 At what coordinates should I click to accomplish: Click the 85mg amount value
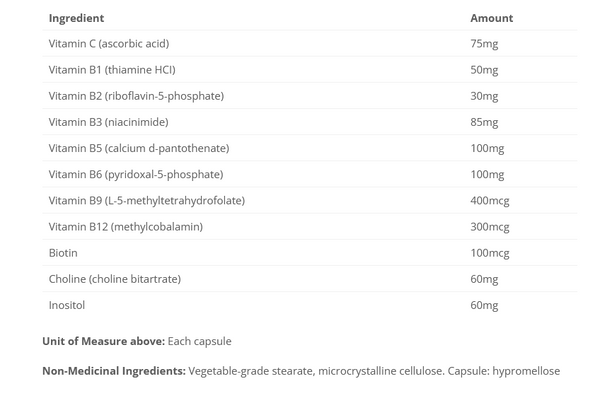click(x=484, y=122)
